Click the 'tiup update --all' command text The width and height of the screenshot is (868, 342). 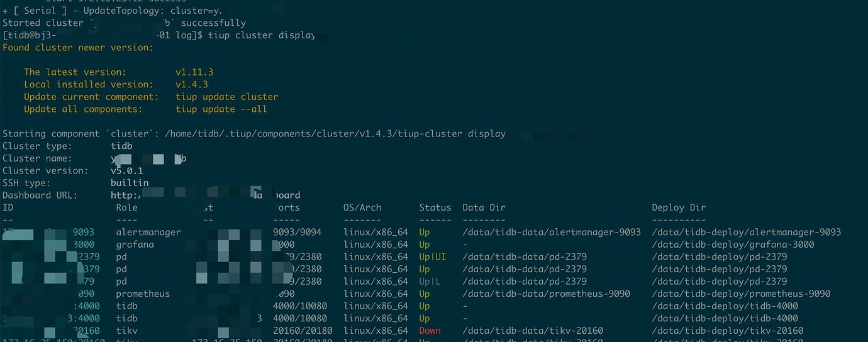pos(221,109)
